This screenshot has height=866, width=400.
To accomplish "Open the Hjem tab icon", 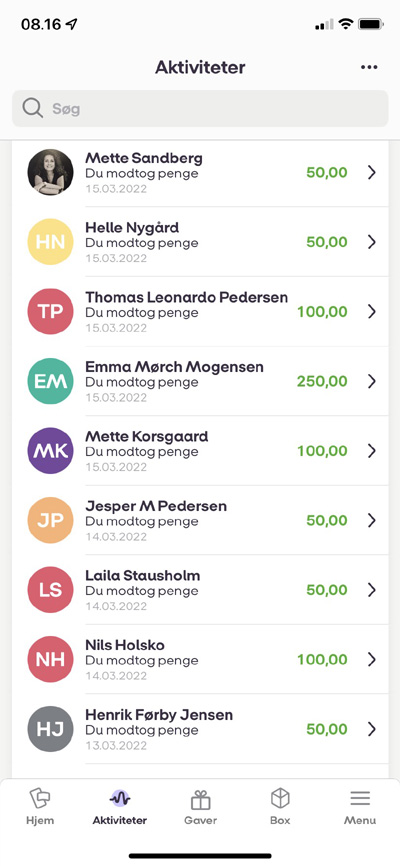I will [x=40, y=799].
